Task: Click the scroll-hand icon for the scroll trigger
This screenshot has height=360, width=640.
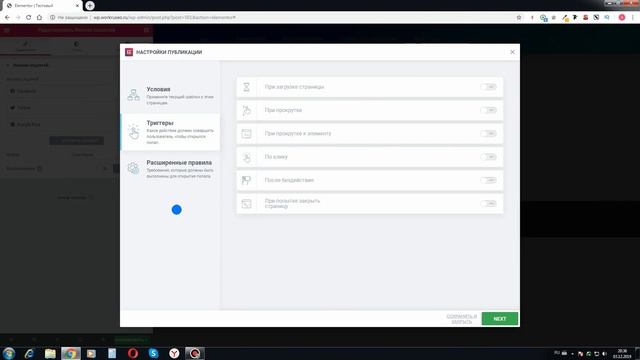Action: tap(247, 110)
